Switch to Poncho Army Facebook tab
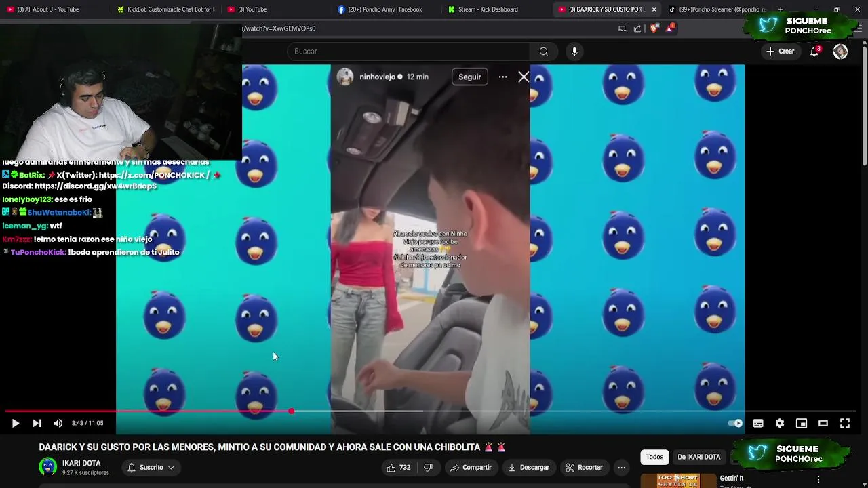868x488 pixels. 383,9
